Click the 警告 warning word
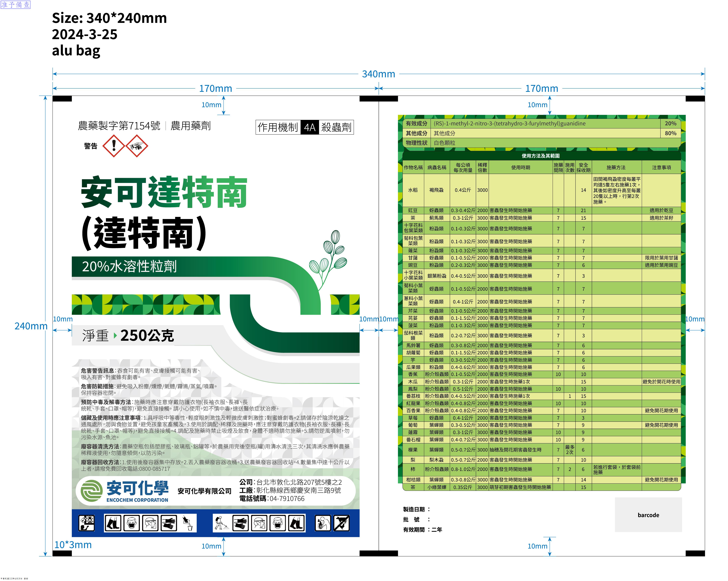Image resolution: width=728 pixels, height=581 pixels. point(90,146)
